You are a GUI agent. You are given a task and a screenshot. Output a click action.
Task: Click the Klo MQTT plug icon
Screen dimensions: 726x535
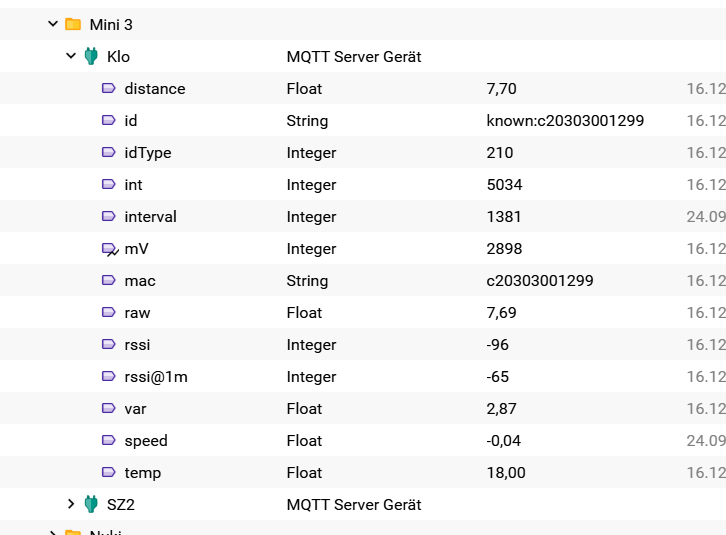(91, 56)
